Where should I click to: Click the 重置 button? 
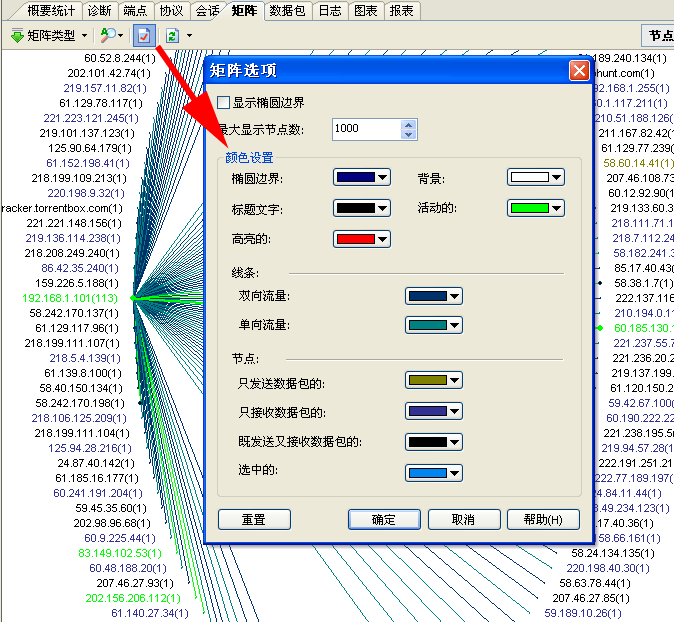point(254,520)
